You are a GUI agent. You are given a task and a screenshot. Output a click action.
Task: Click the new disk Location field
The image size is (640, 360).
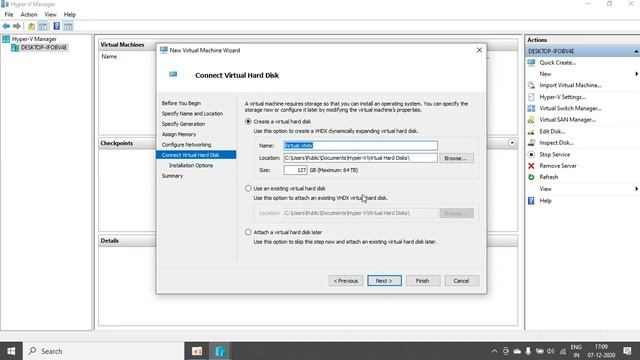tap(360, 158)
